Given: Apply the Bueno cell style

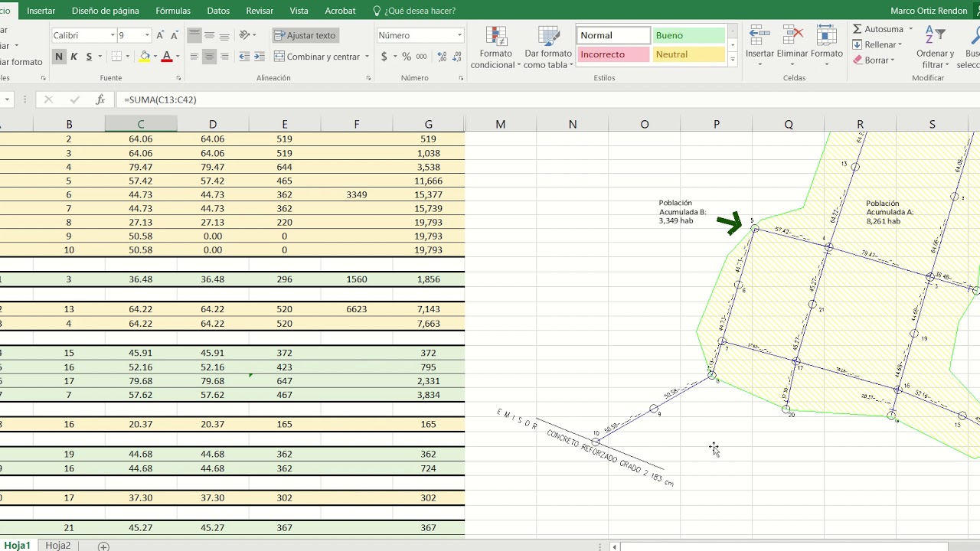Looking at the screenshot, I should pyautogui.click(x=688, y=35).
